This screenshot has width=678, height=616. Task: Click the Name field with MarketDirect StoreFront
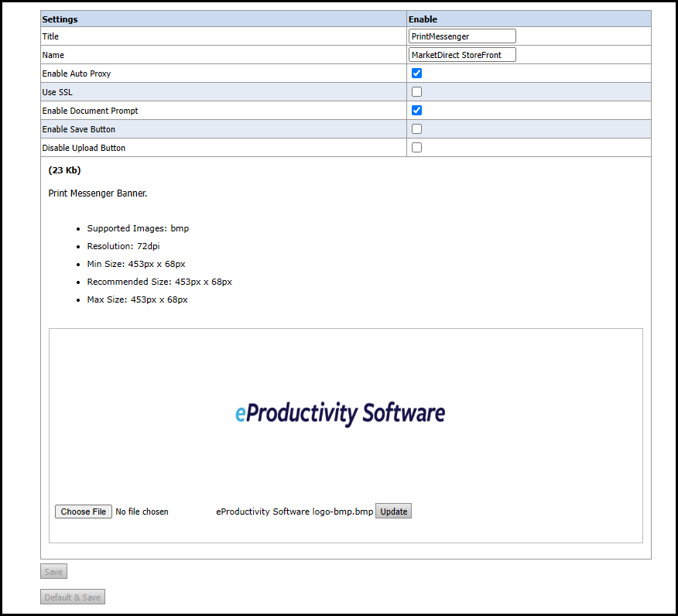[x=462, y=55]
